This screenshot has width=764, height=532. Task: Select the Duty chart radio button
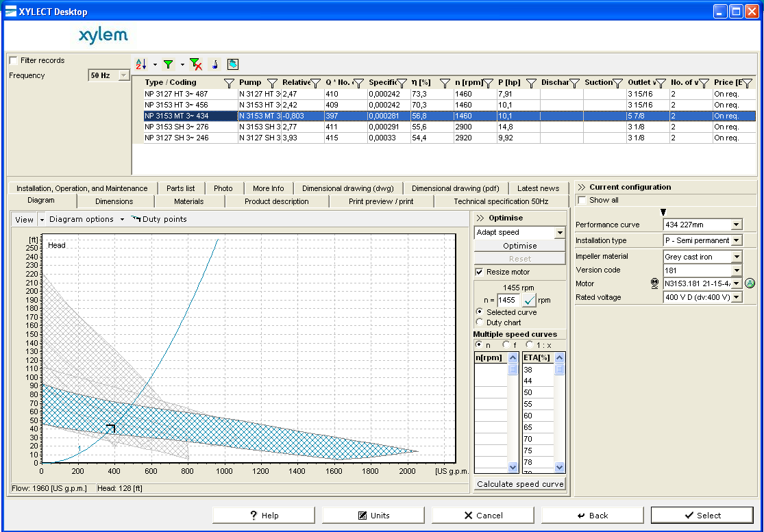click(x=480, y=322)
